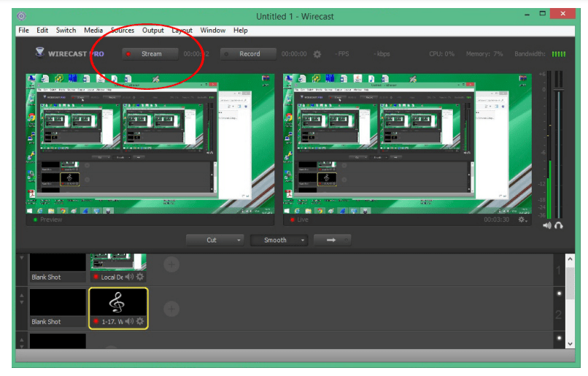The height and width of the screenshot is (376, 588).
Task: Open the Sources menu
Action: click(123, 31)
